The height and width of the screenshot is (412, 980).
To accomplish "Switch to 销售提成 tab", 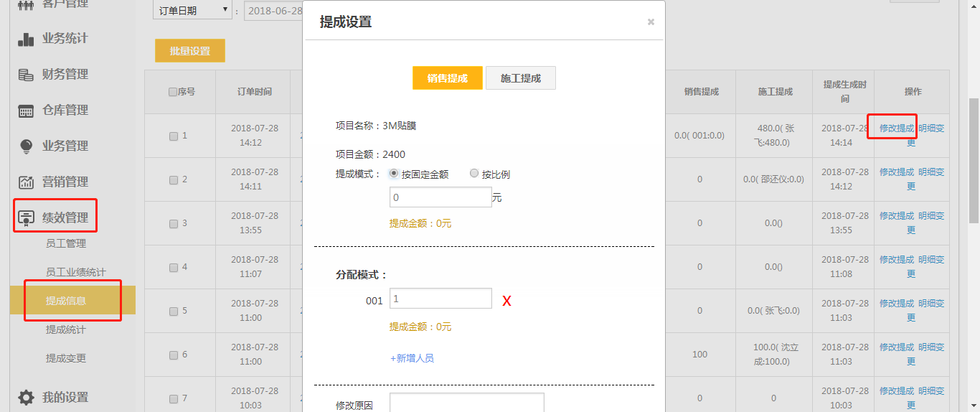I will tap(447, 78).
